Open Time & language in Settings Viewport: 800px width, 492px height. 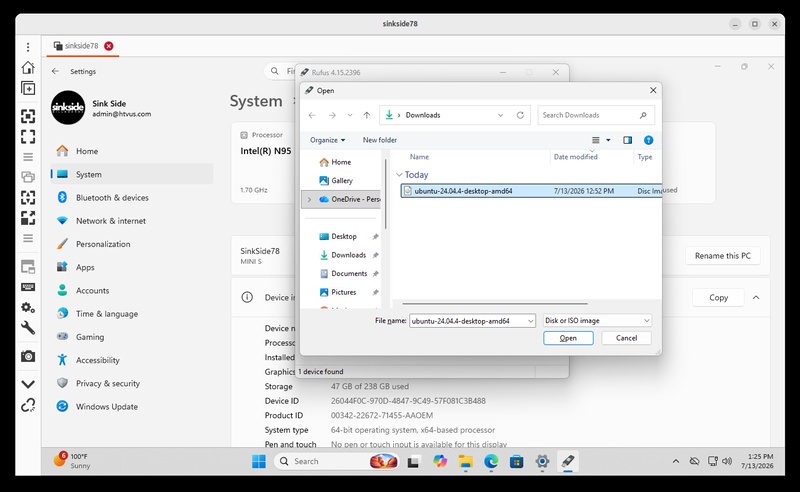tap(132, 313)
